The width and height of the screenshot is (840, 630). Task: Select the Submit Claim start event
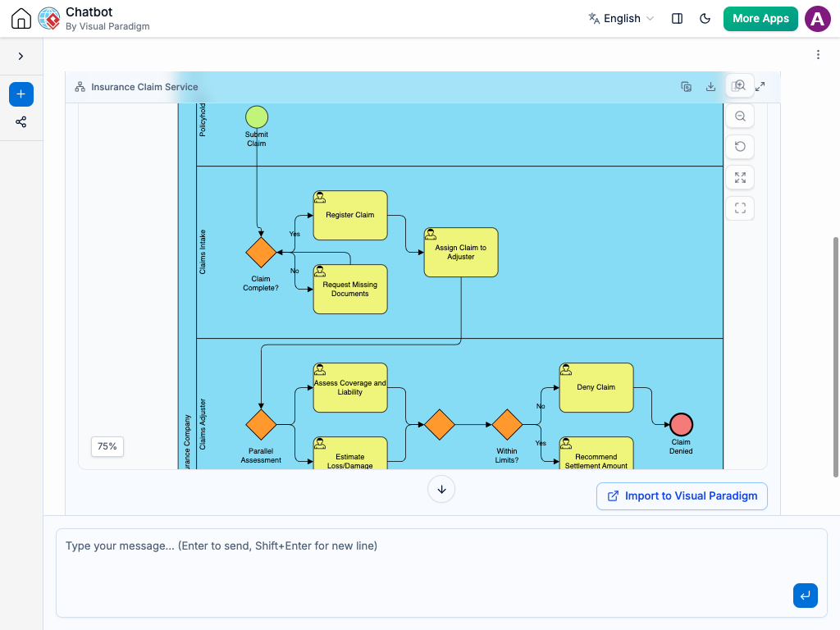[x=257, y=117]
